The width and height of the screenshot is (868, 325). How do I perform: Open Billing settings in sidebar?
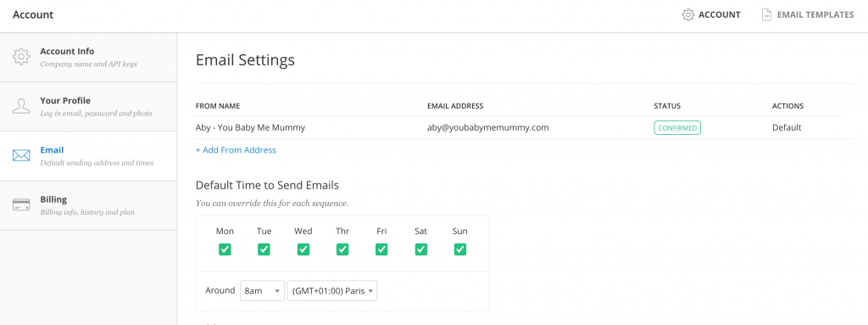(x=88, y=205)
